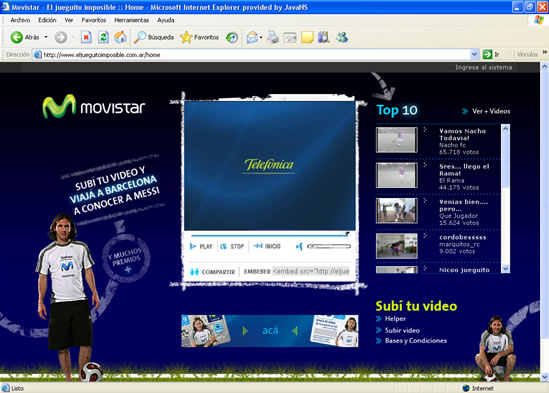Screen dimensions: 549x393
Task: Click the Ingrese al sistema link
Action: point(484,67)
